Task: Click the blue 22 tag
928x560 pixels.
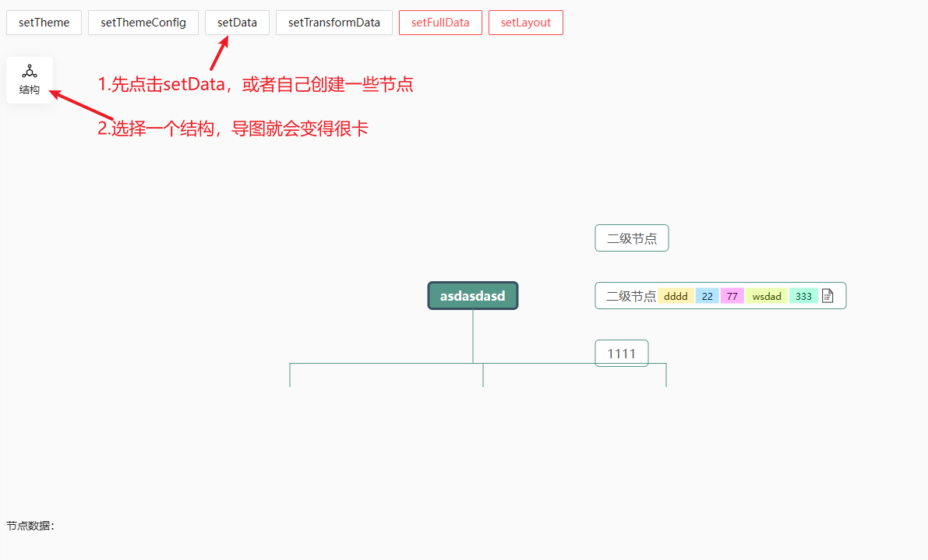Action: (707, 296)
